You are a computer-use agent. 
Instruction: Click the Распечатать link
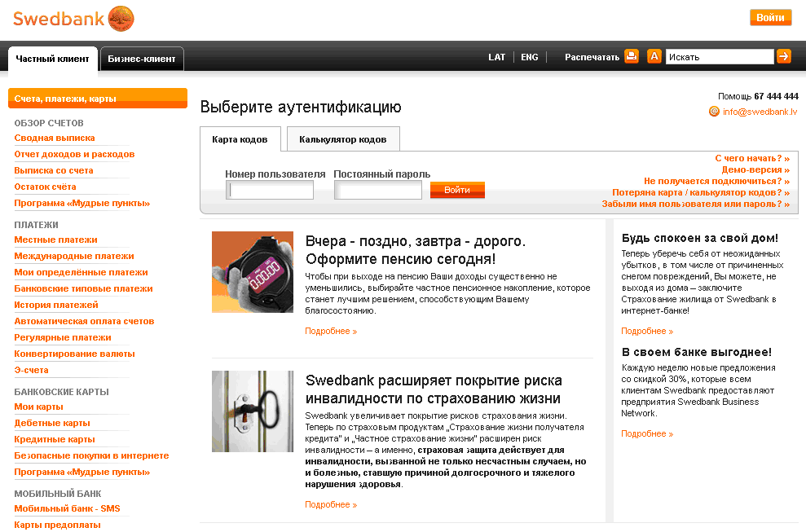[x=592, y=57]
